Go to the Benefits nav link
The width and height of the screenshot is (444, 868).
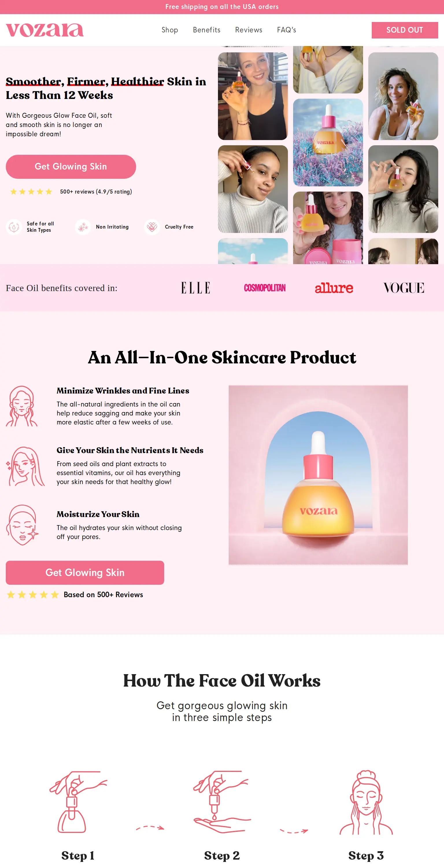[207, 30]
